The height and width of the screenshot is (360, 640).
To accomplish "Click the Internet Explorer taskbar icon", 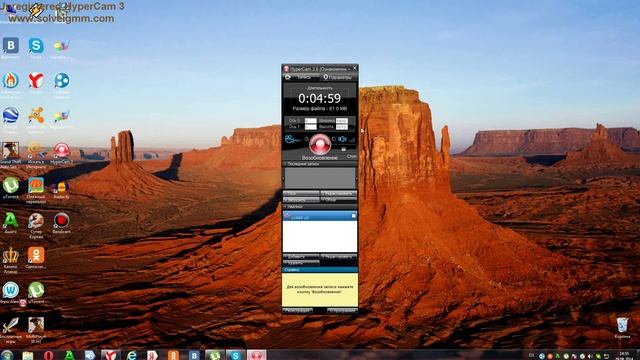I will tap(131, 355).
